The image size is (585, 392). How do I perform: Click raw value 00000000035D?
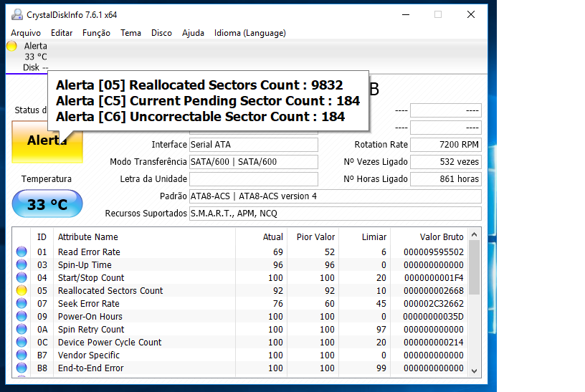point(434,316)
